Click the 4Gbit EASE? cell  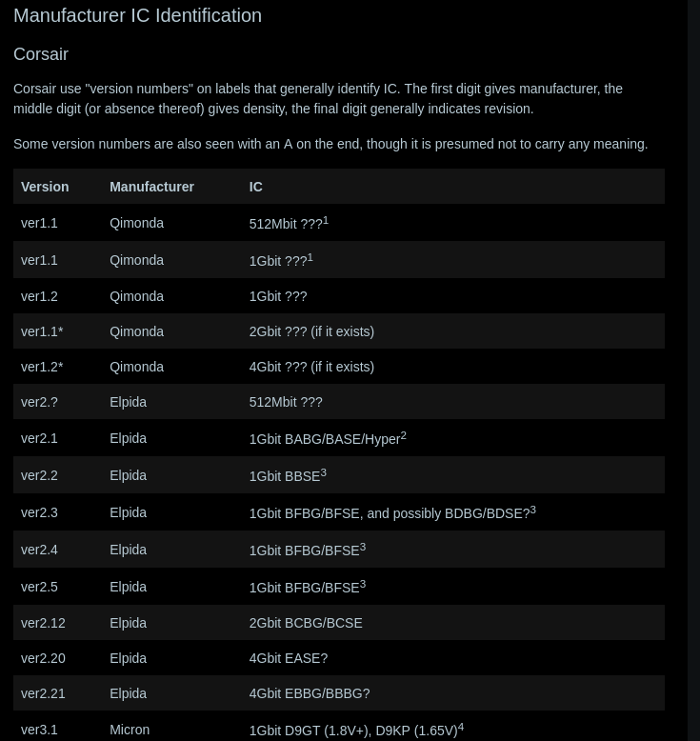289,659
